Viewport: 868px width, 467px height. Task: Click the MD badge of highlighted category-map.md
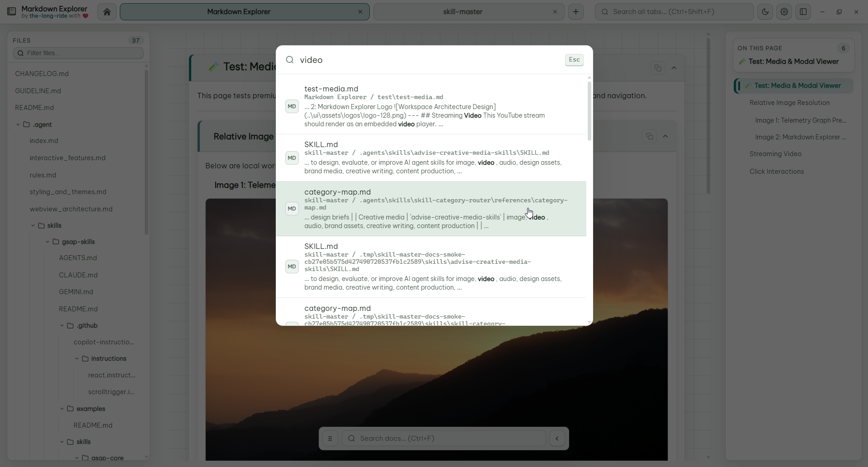292,209
